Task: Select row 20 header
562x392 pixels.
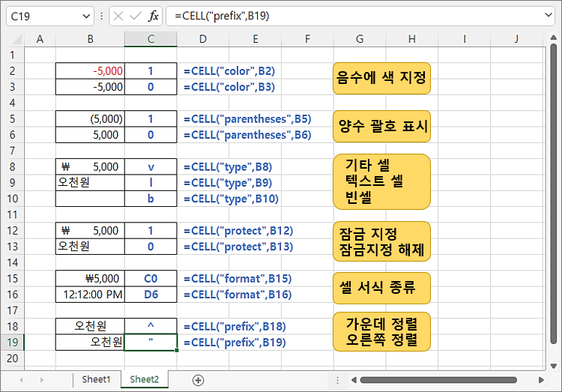Action: (12, 358)
